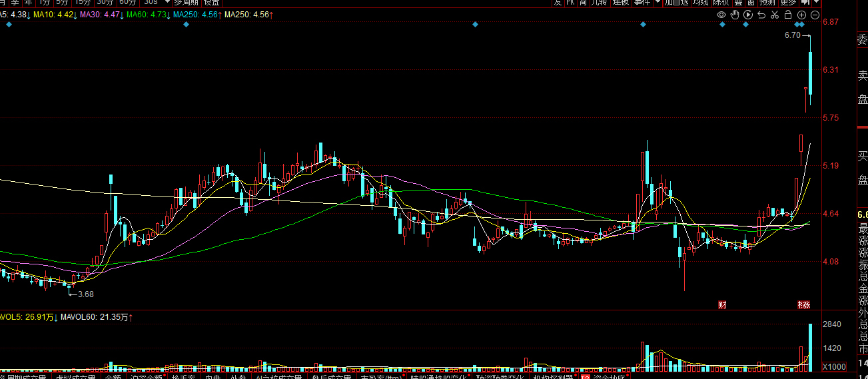Click the 5.19 price axis label
The height and width of the screenshot is (379, 868).
click(830, 166)
